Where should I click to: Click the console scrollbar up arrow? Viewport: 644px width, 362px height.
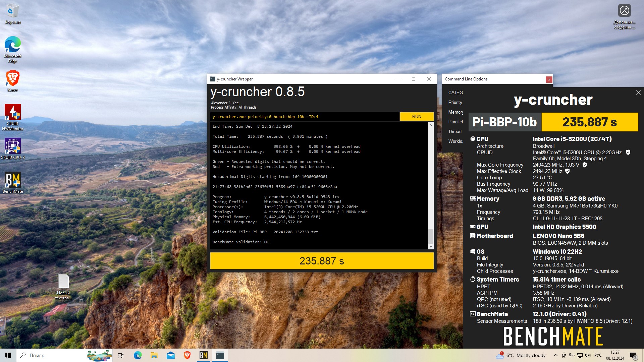pos(431,125)
